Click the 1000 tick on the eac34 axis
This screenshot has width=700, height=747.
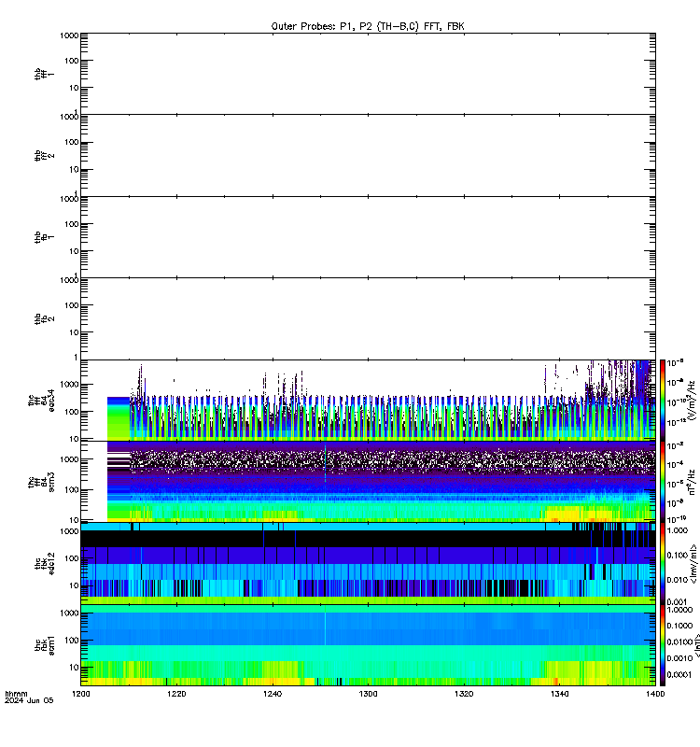[x=69, y=385]
